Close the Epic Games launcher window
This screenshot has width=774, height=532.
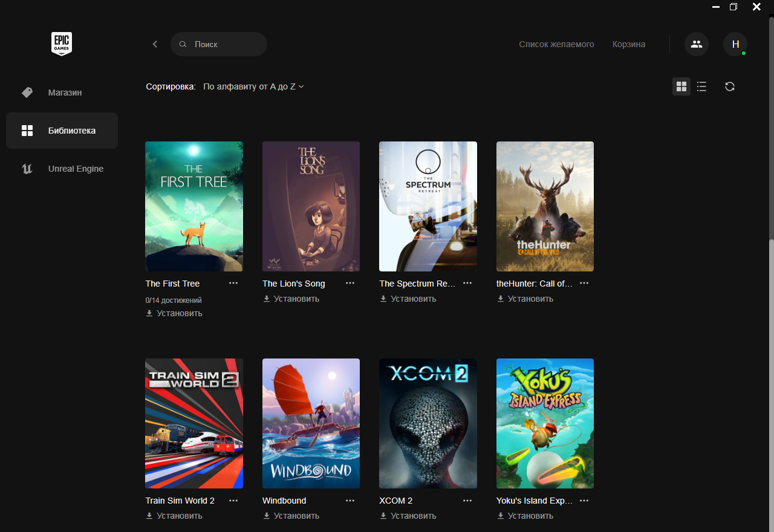pyautogui.click(x=756, y=7)
